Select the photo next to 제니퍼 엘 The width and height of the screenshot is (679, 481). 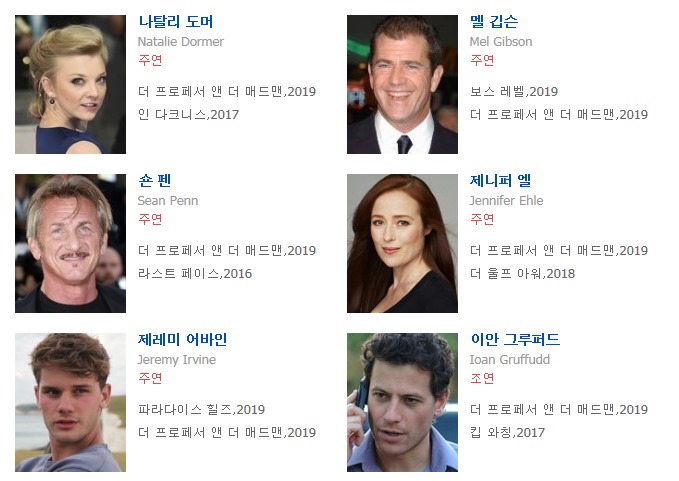click(x=402, y=243)
